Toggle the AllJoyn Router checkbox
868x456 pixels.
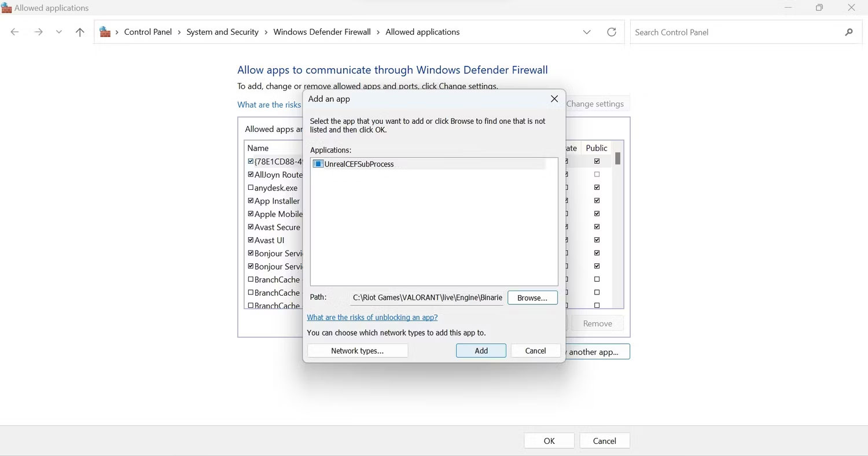coord(251,174)
